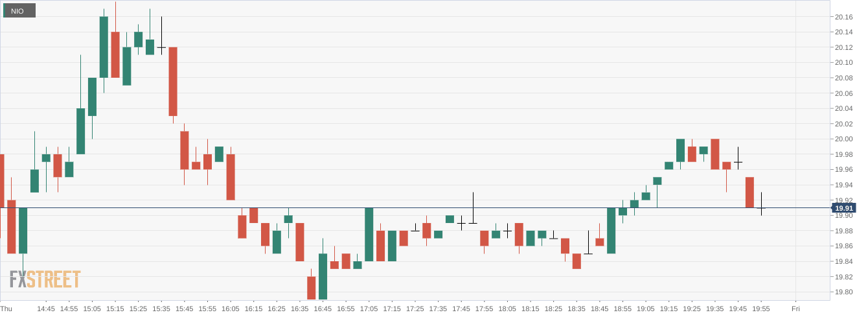Click the red candle at 19:50

click(749, 192)
